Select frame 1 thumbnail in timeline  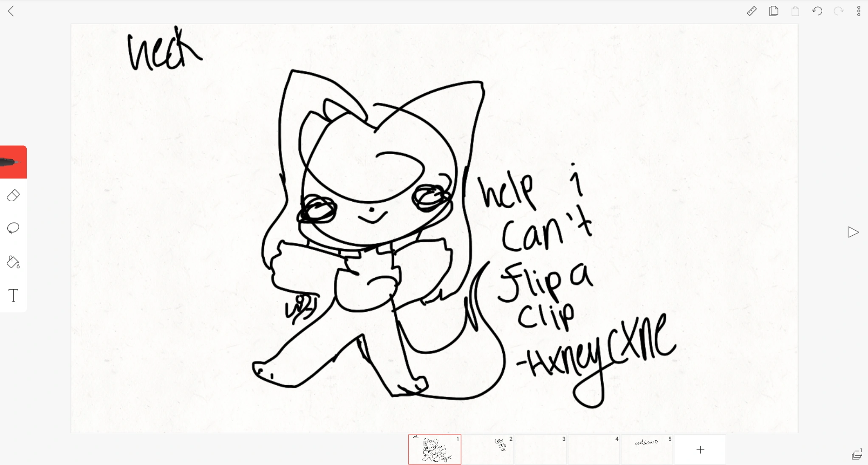coord(435,450)
